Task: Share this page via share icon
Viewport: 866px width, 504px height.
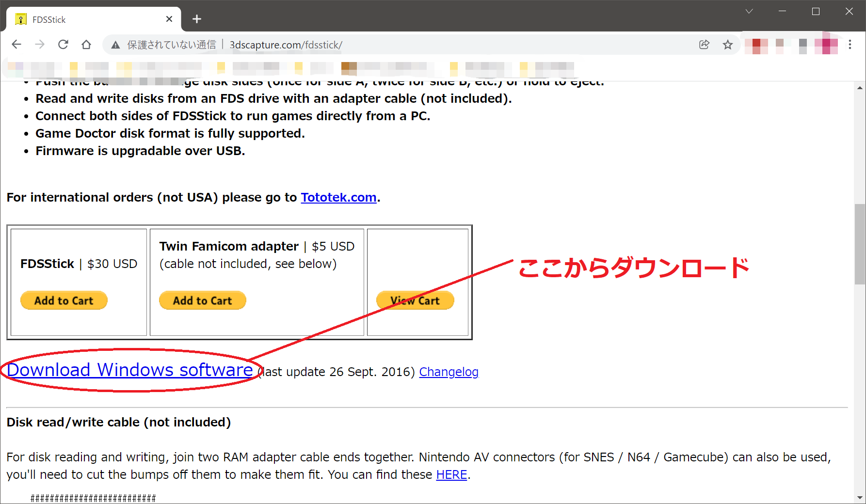Action: click(x=704, y=45)
